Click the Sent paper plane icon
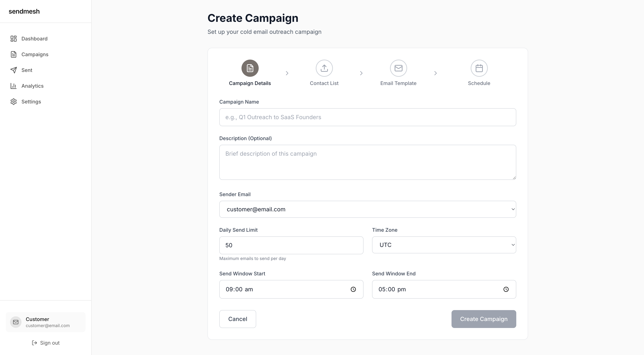644x355 pixels. 13,70
